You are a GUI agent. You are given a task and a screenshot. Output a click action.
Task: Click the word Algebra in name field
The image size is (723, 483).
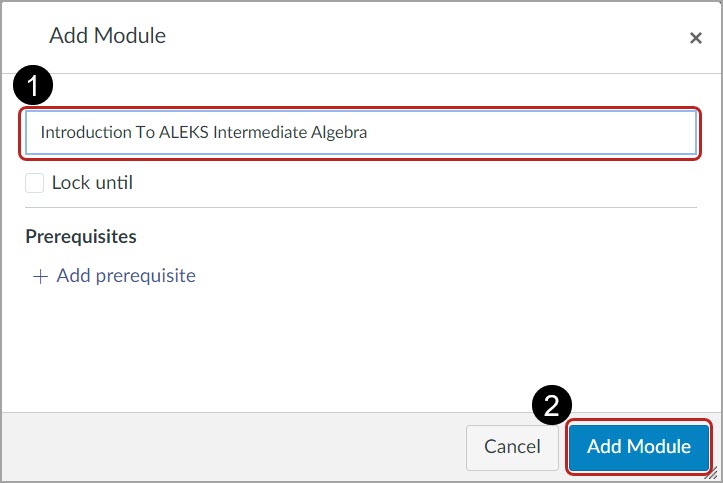click(340, 132)
